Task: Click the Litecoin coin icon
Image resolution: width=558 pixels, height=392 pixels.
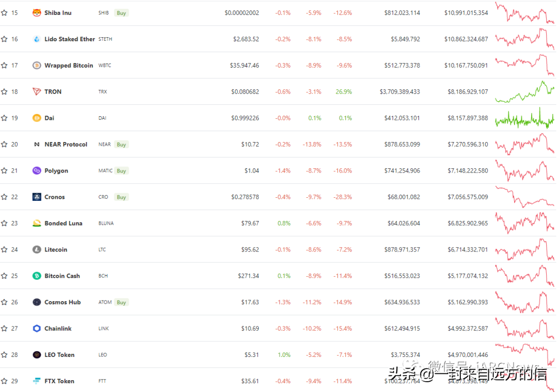Action: [37, 249]
